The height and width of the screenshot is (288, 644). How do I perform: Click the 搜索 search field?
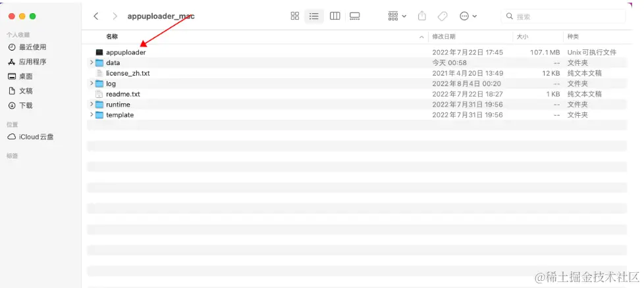563,16
